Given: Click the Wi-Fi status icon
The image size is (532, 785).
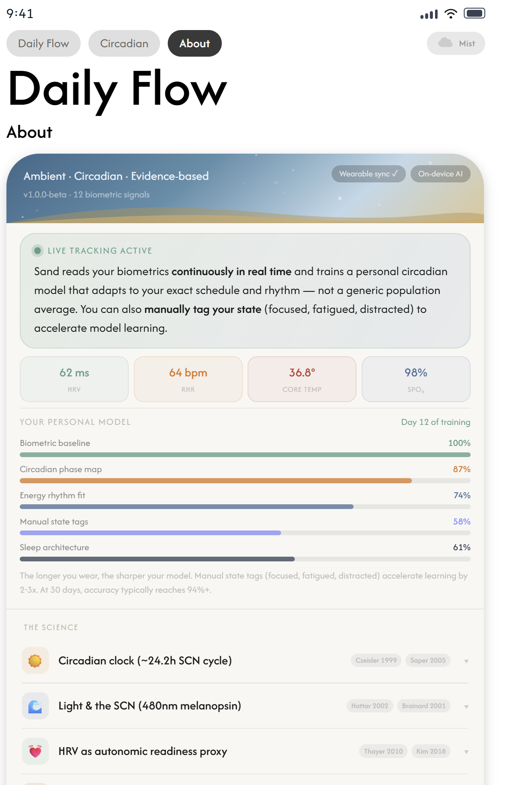Looking at the screenshot, I should [x=450, y=14].
